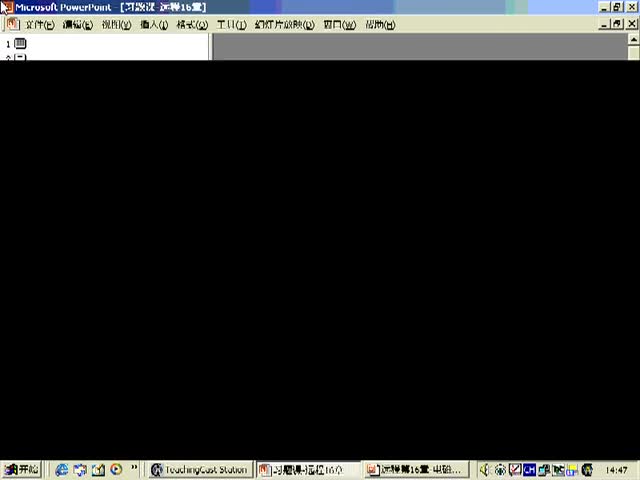Click the volume speaker tray icon
The height and width of the screenshot is (480, 640).
click(x=485, y=470)
